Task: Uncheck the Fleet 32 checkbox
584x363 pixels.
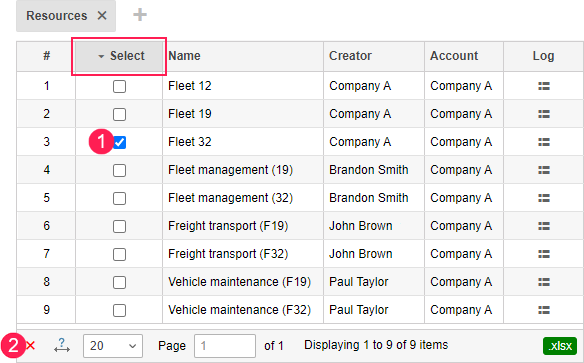Action: click(x=120, y=142)
